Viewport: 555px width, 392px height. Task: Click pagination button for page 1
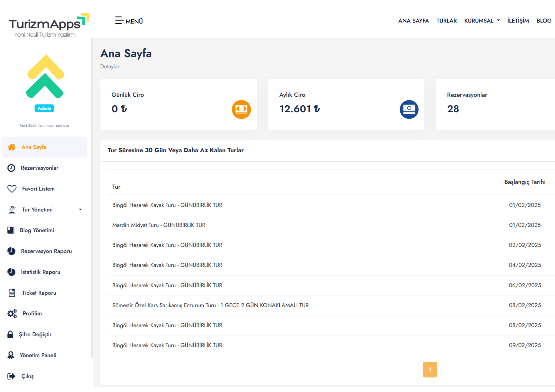tap(430, 370)
